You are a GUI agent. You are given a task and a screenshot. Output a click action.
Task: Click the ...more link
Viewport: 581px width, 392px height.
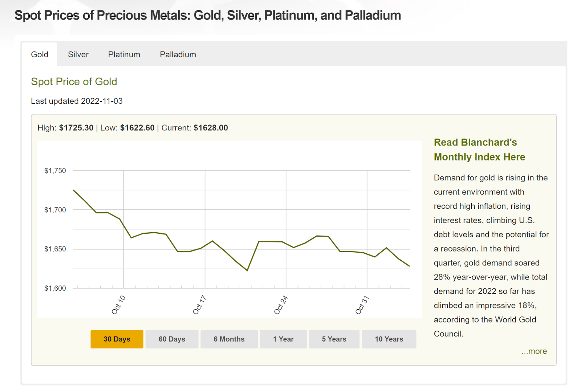point(534,351)
